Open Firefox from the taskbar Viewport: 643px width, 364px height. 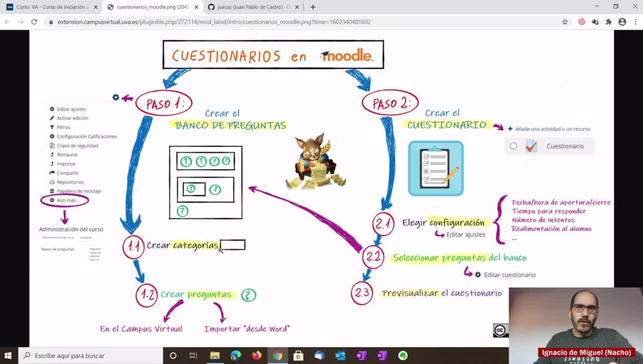pos(257,355)
